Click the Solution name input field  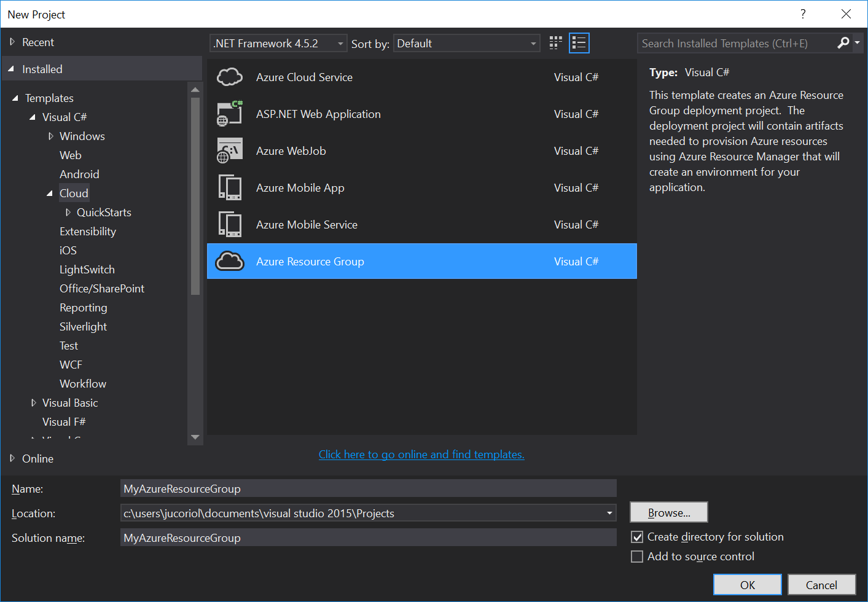tap(369, 537)
